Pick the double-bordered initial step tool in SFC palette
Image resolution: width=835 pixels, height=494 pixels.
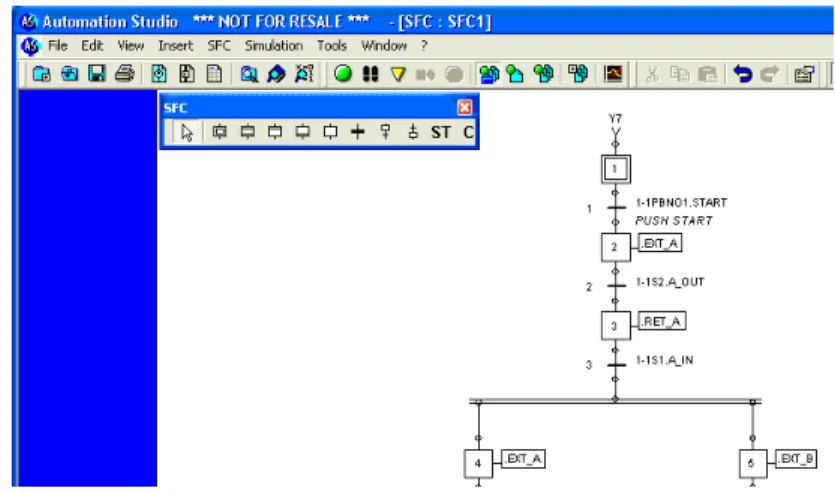[x=219, y=131]
